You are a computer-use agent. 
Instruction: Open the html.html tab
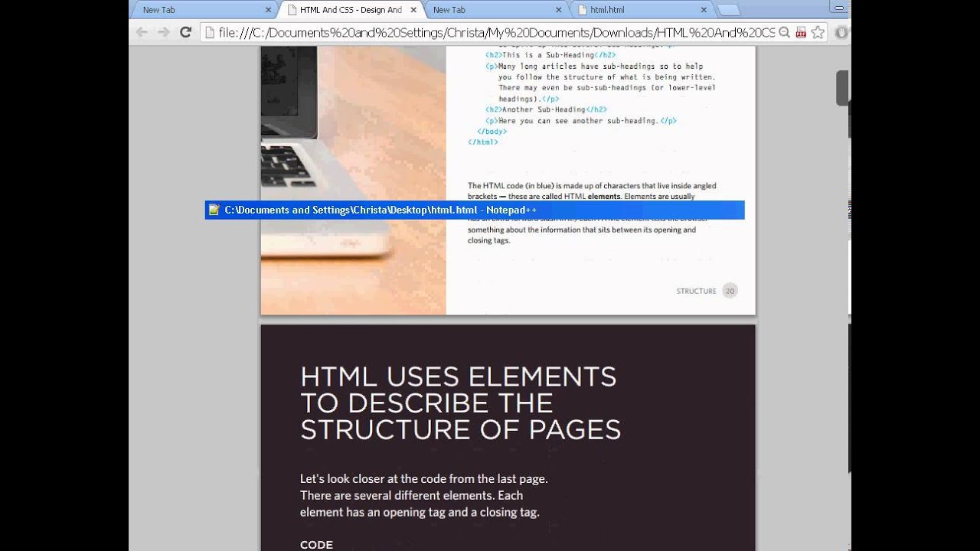tap(639, 10)
